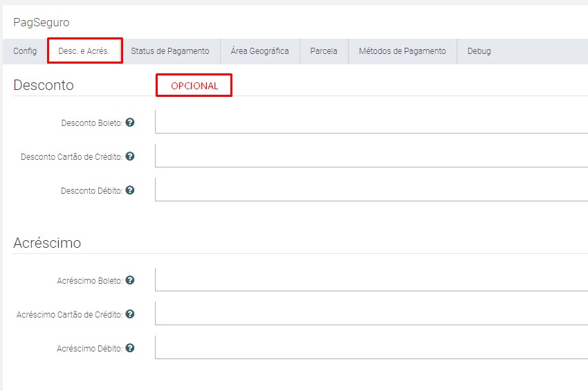This screenshot has width=588, height=391.
Task: Select the Desc. e Acrés. tab
Action: pyautogui.click(x=84, y=51)
